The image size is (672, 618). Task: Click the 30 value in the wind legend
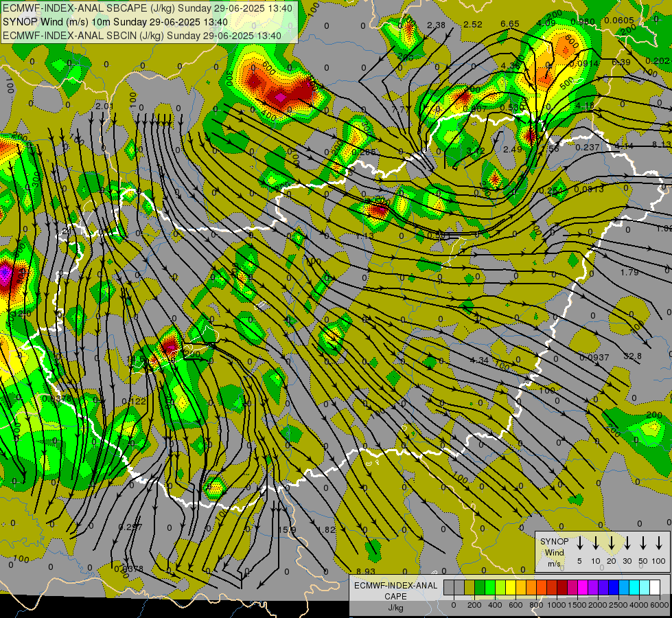pos(627,561)
